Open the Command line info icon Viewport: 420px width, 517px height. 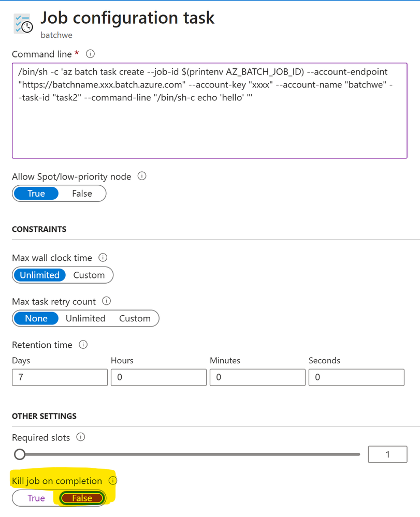90,54
